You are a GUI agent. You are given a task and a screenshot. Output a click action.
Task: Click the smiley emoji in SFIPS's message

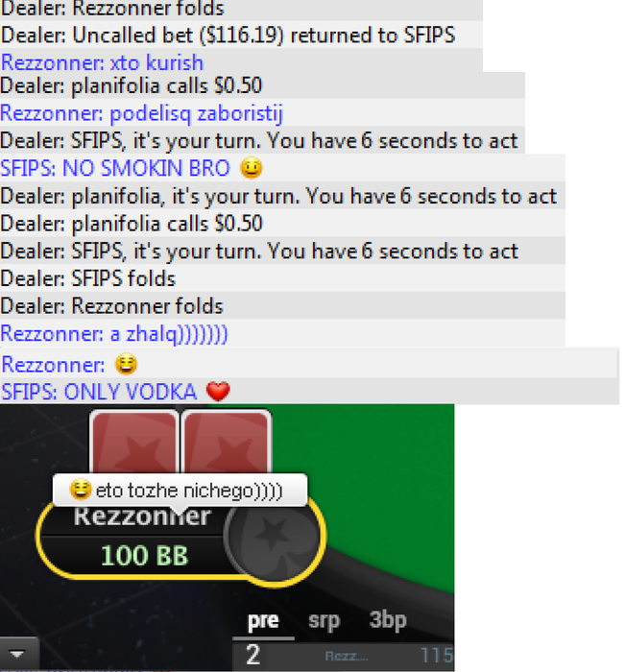click(252, 168)
